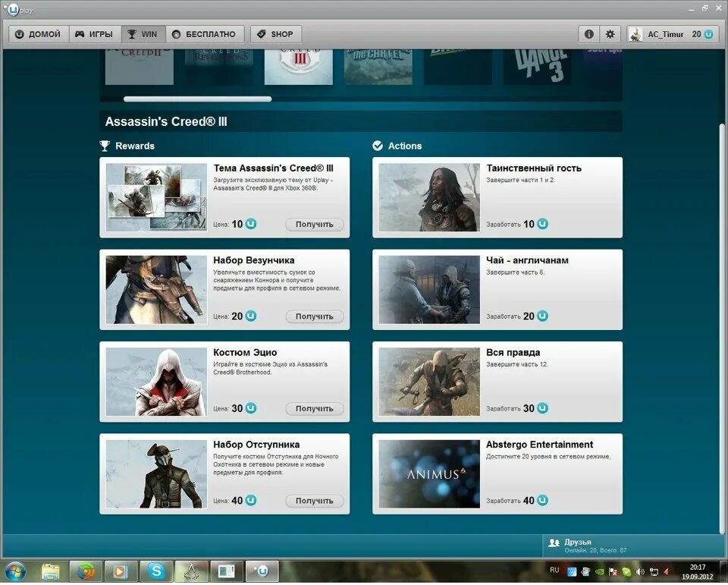Click the horizontal game carousel scrollbar
This screenshot has height=585, width=728.
198,99
